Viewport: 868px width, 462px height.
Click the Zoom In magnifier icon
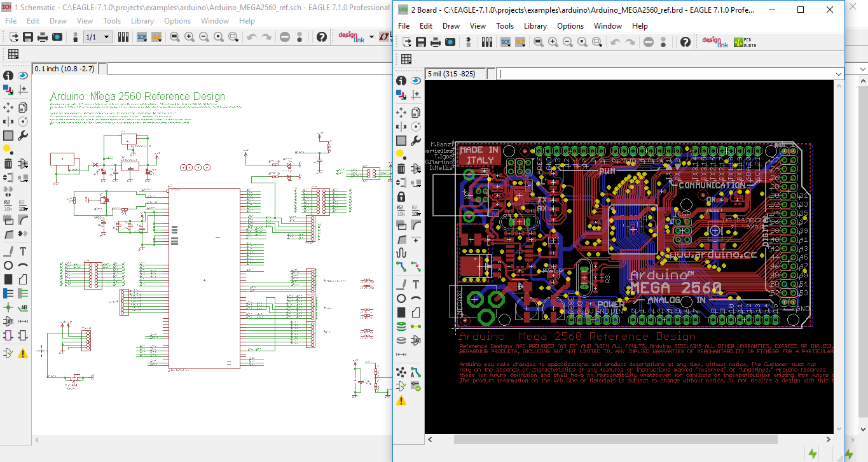coord(553,41)
